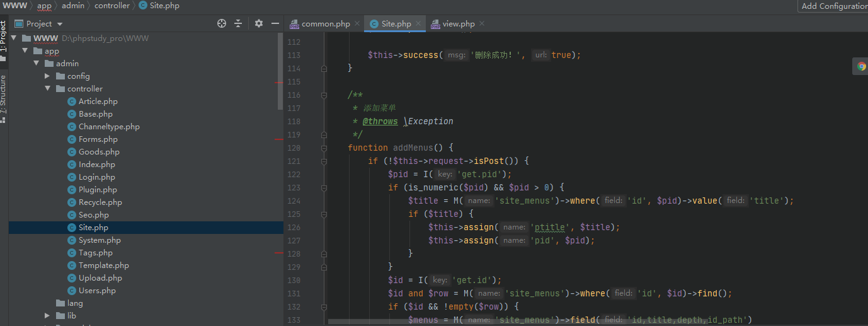Viewport: 868px width, 326px height.
Task: Expand the lib folder arrow
Action: [47, 316]
